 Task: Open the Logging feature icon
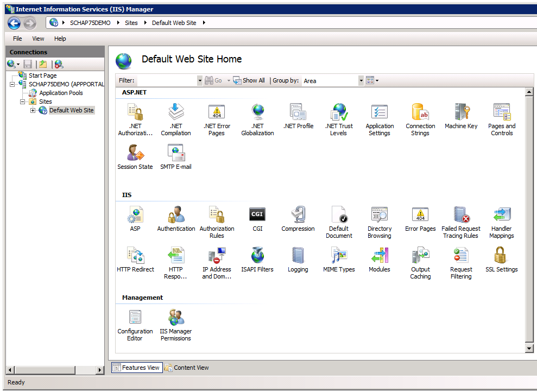(298, 256)
